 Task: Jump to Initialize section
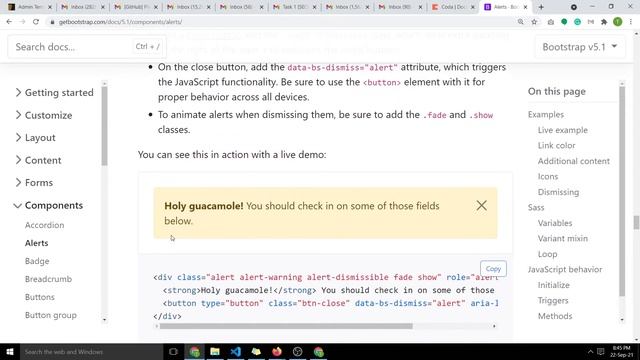point(553,285)
